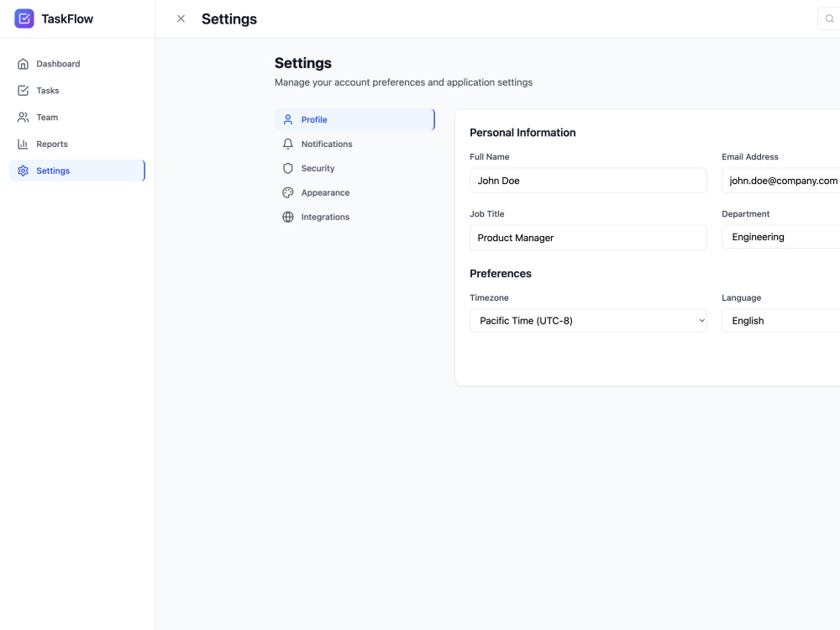Screen dimensions: 840x630
Task: Click the Job Title label
Action: tap(486, 213)
